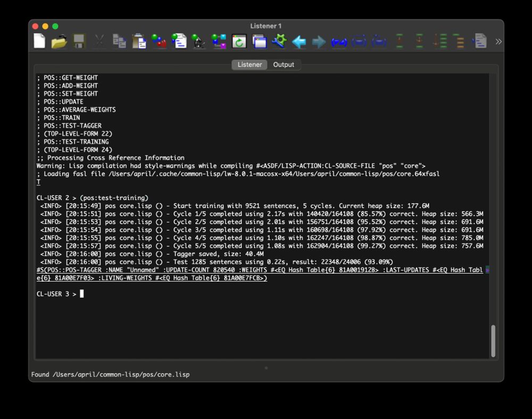Maximize Listener 1 with the green button
Viewport: 532px width, 419px height.
[55, 26]
